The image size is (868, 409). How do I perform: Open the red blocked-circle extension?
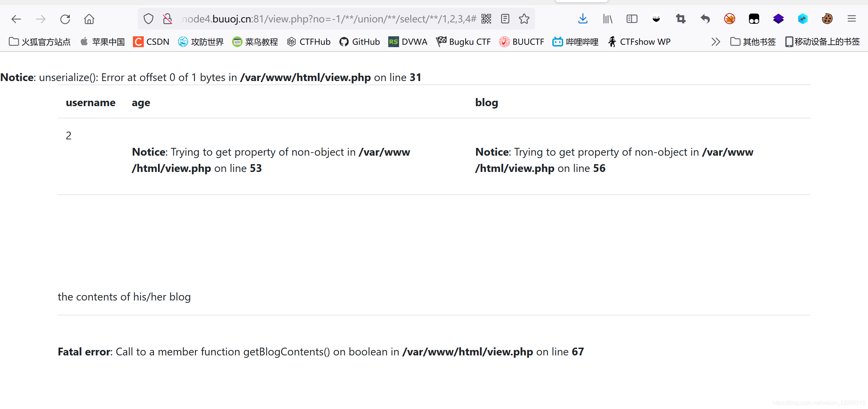point(730,19)
